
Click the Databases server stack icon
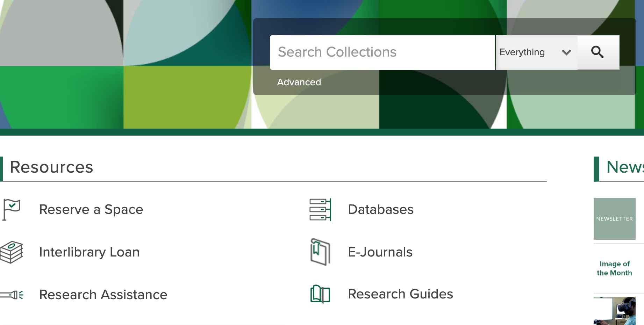coord(320,210)
